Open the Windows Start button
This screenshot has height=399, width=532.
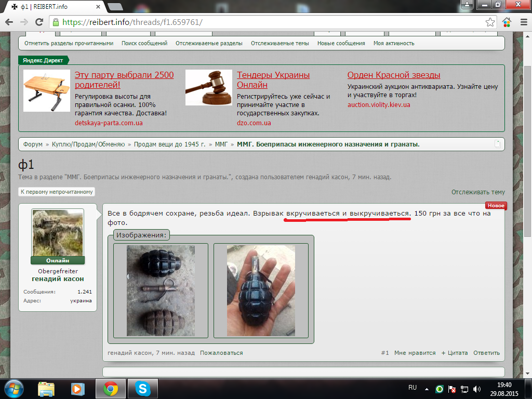[14, 389]
